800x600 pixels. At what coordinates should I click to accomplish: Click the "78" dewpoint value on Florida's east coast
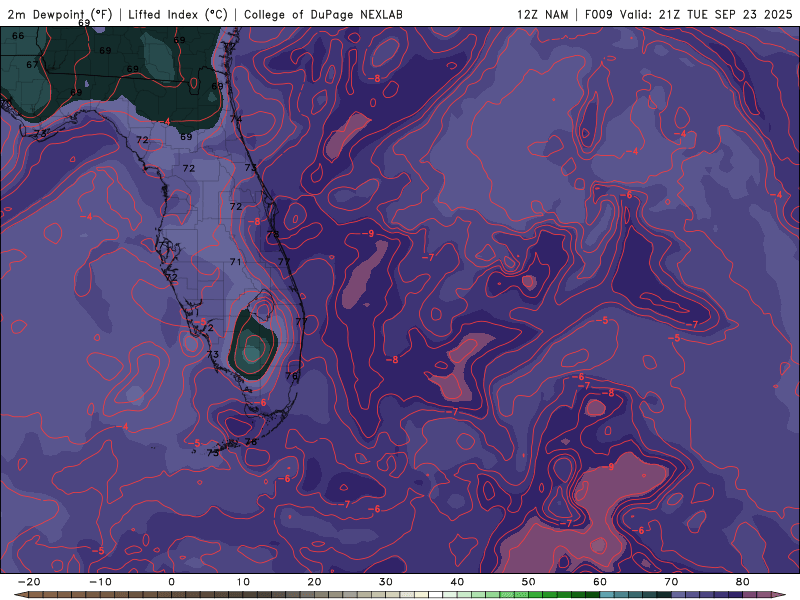(273, 234)
